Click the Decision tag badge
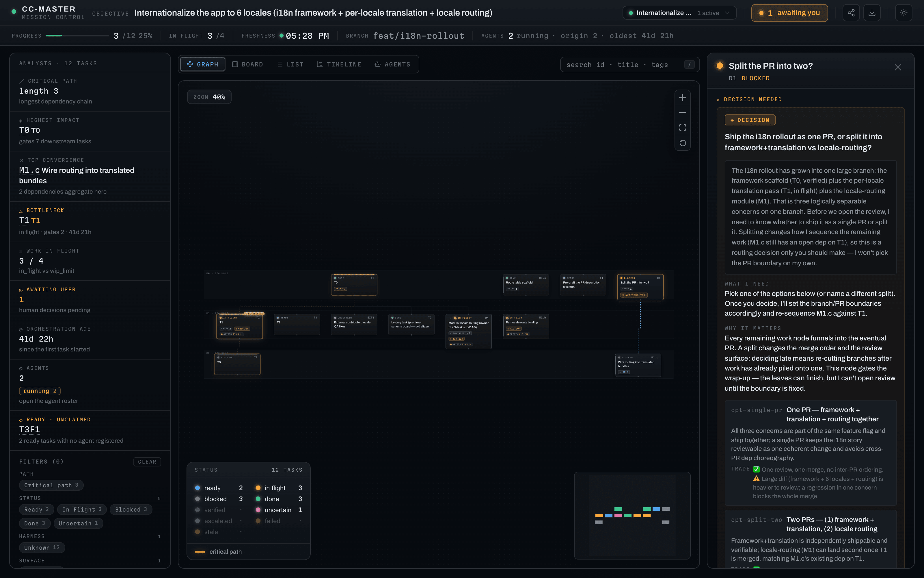 pos(750,120)
